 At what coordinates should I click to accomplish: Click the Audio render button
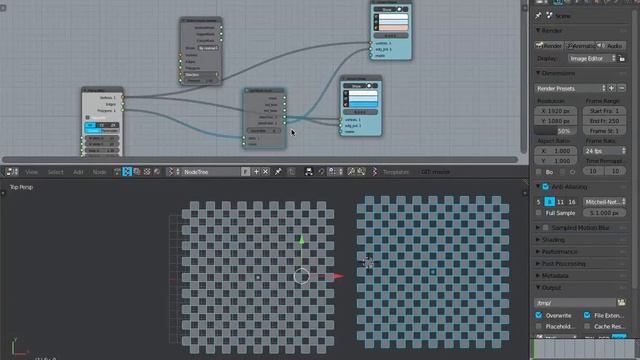coord(611,46)
